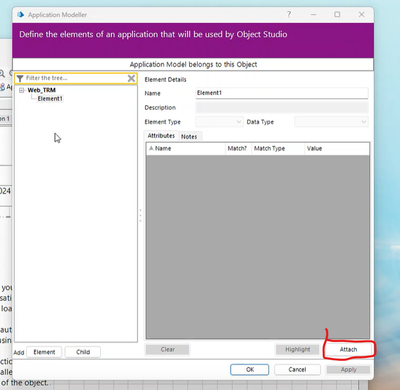
Task: Switch to the Attributes tab
Action: (x=161, y=136)
